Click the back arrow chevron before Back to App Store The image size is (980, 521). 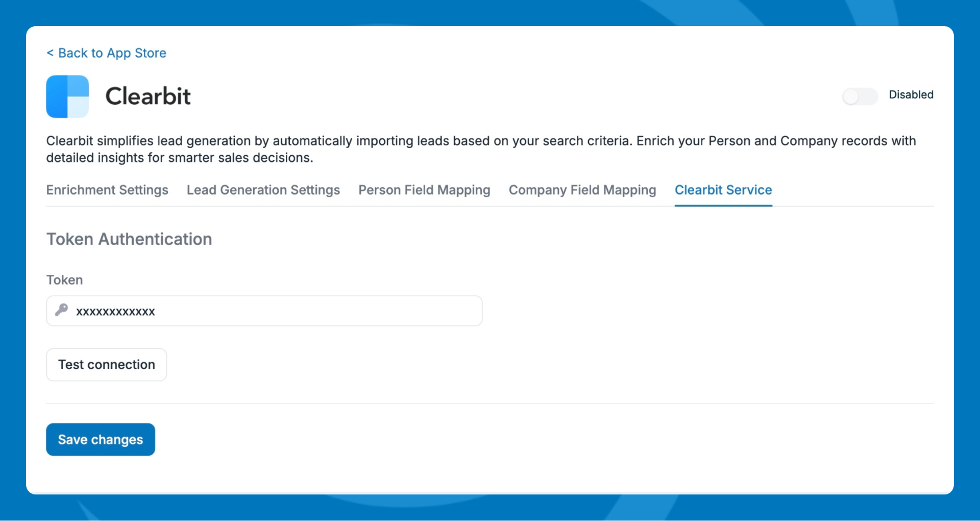[50, 53]
